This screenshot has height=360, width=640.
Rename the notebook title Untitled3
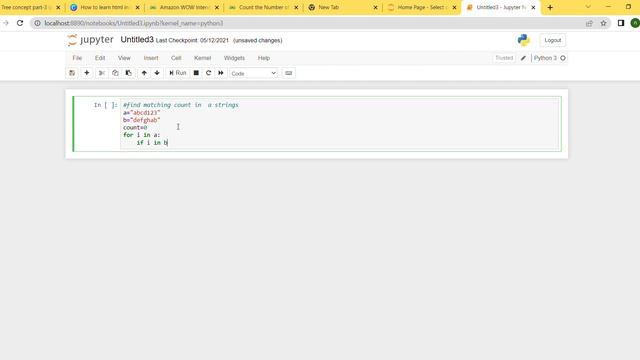pos(137,40)
